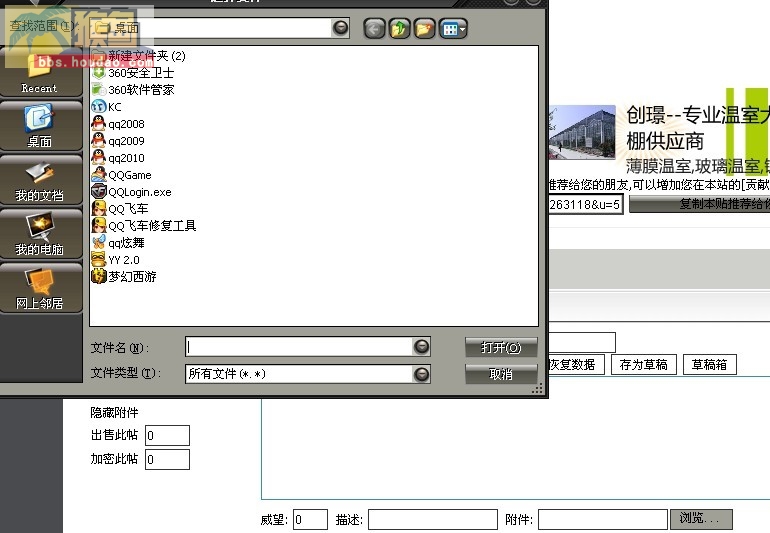Select the 360安全卫士 shortcut

133,73
